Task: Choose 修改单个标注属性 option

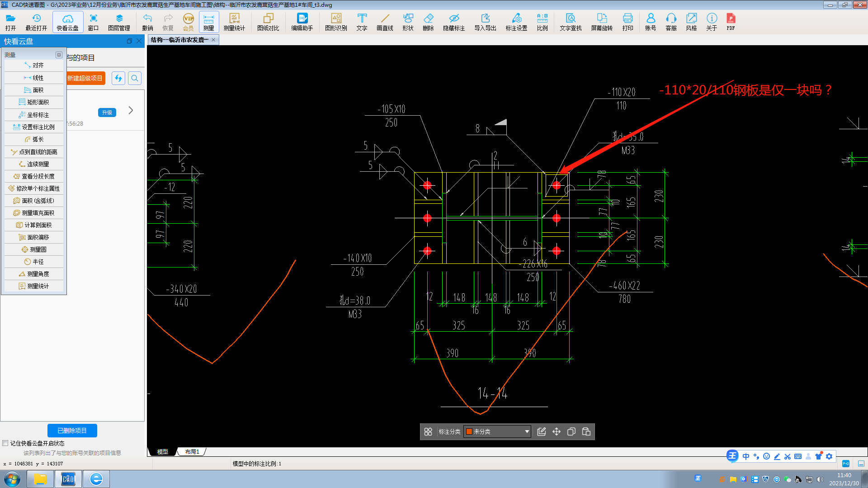Action: tap(34, 188)
